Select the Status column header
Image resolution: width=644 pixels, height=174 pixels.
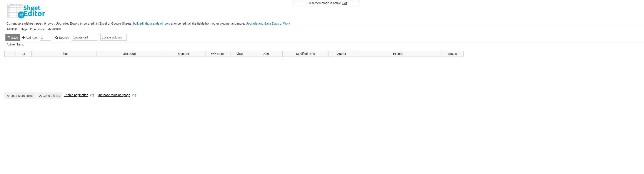[452, 54]
